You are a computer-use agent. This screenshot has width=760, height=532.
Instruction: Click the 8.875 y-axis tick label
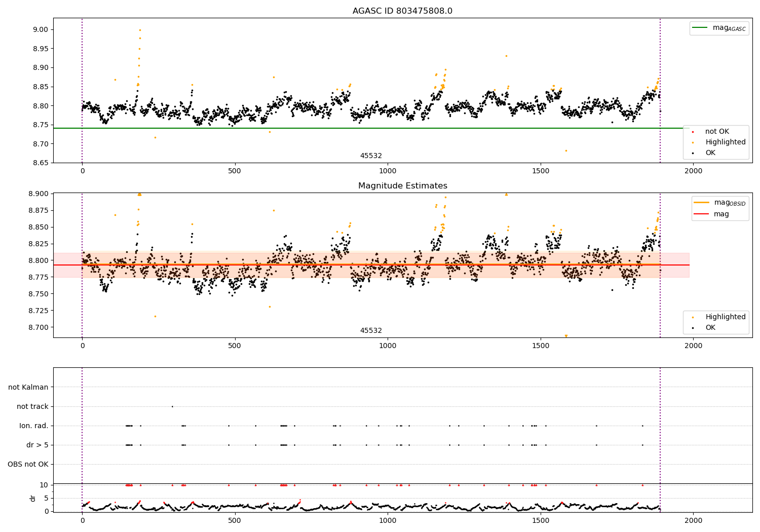point(39,210)
